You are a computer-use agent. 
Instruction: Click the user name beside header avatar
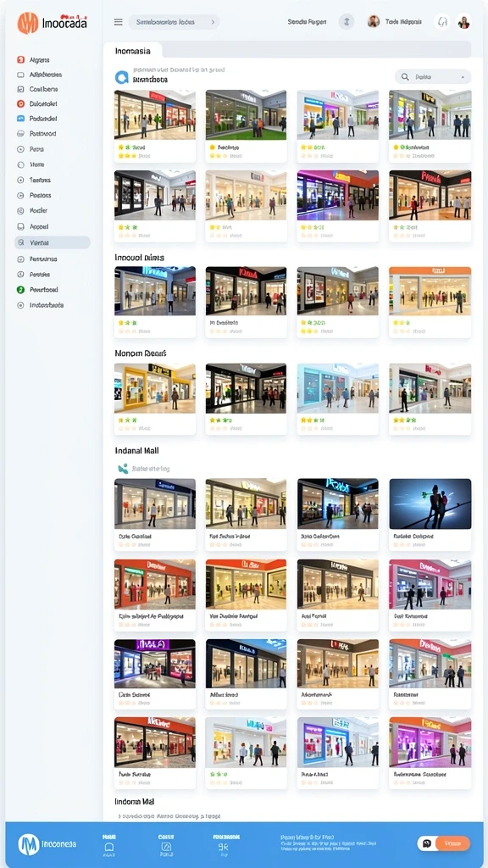click(403, 22)
